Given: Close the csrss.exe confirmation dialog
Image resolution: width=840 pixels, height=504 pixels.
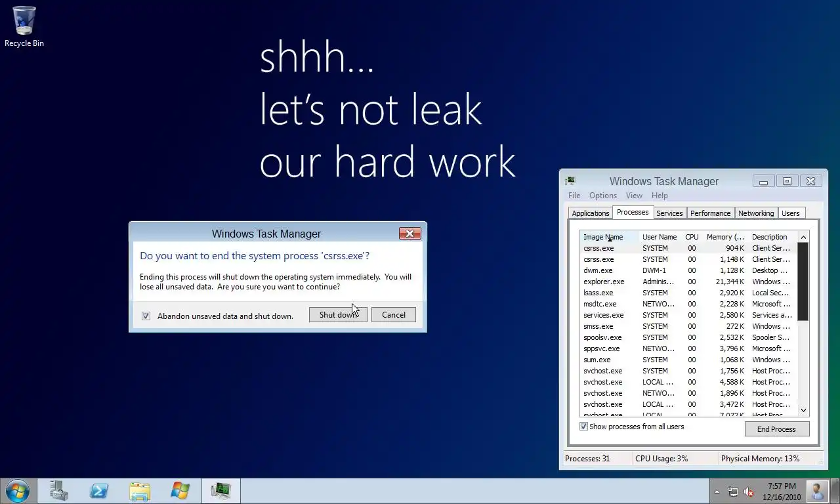Looking at the screenshot, I should click(409, 234).
